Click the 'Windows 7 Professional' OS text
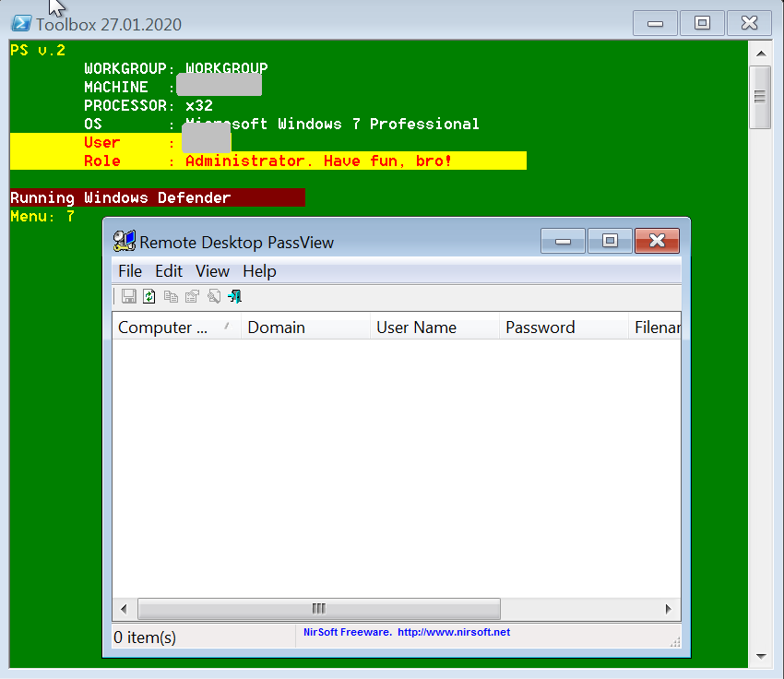784x679 pixels. (x=378, y=124)
